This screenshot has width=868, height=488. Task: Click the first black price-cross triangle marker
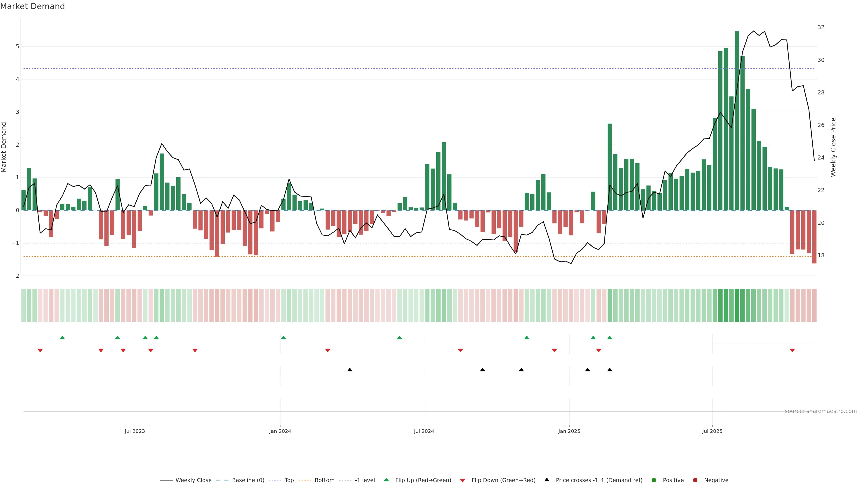[350, 370]
